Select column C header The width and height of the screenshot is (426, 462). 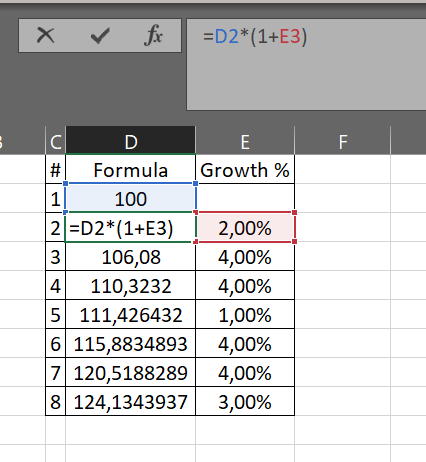coord(56,140)
